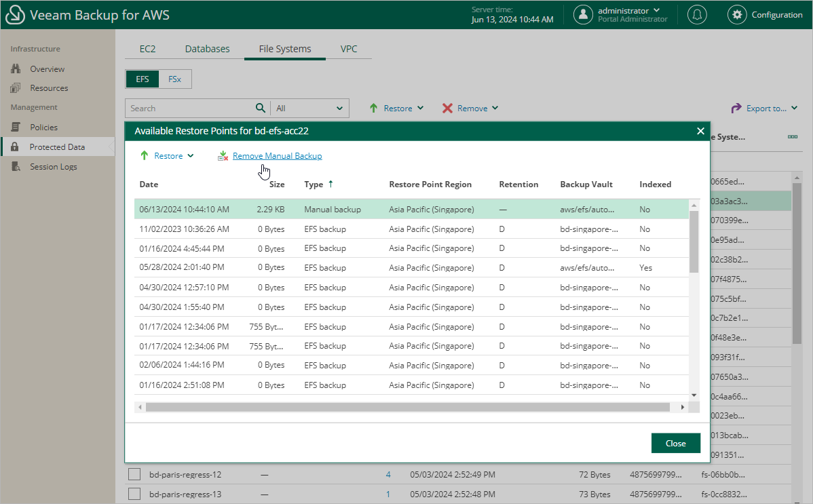The image size is (813, 504).
Task: Select the EFS toggle button
Action: 142,79
